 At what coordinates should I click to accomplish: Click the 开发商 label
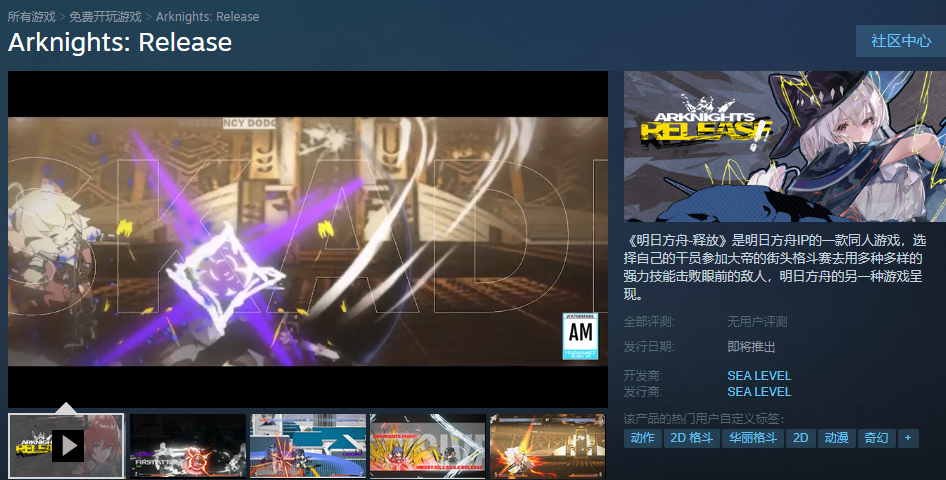pyautogui.click(x=643, y=376)
